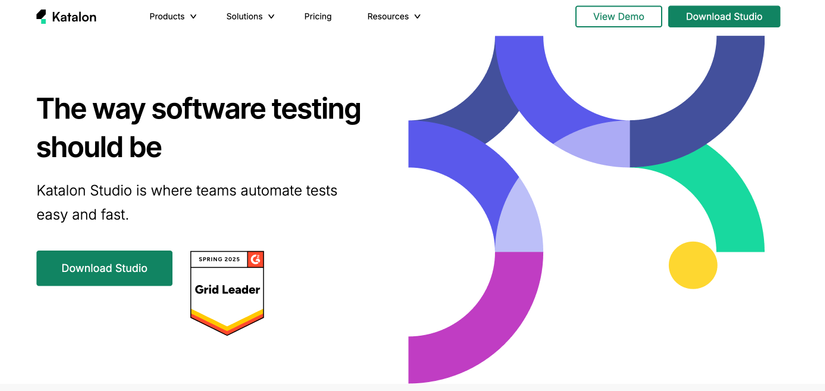
Task: Click the headline The way software testing
Action: (198, 109)
